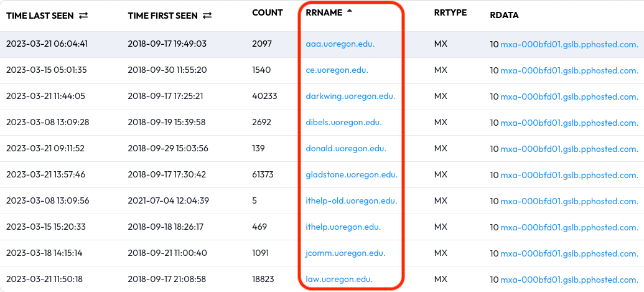Click last seen 2023-03-18 14:15:14
The width and height of the screenshot is (644, 292).
(x=44, y=253)
